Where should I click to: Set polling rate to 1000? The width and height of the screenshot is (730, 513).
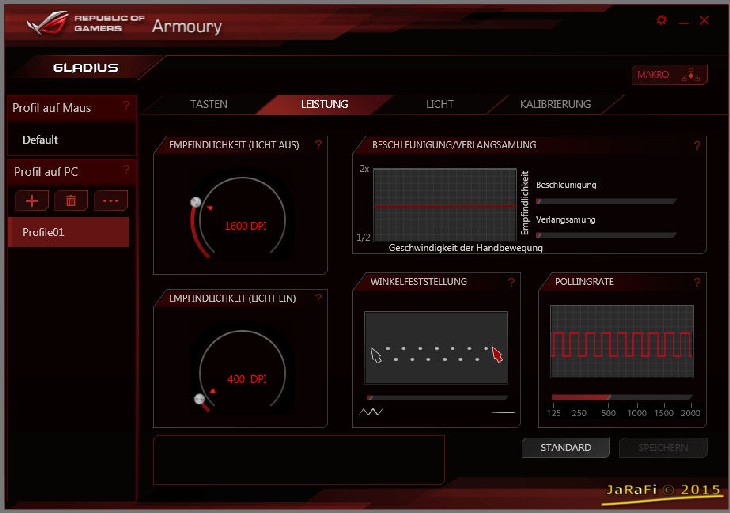click(x=637, y=412)
